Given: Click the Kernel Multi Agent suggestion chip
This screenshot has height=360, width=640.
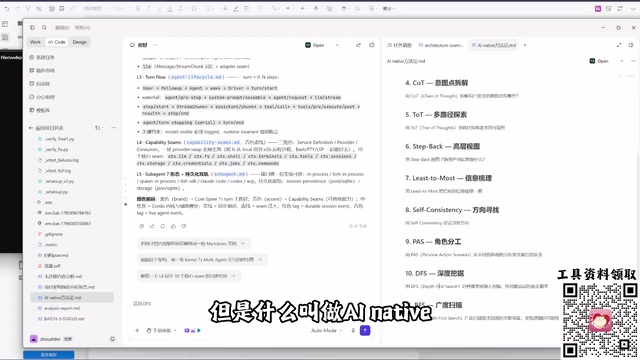Looking at the screenshot, I should [x=202, y=259].
